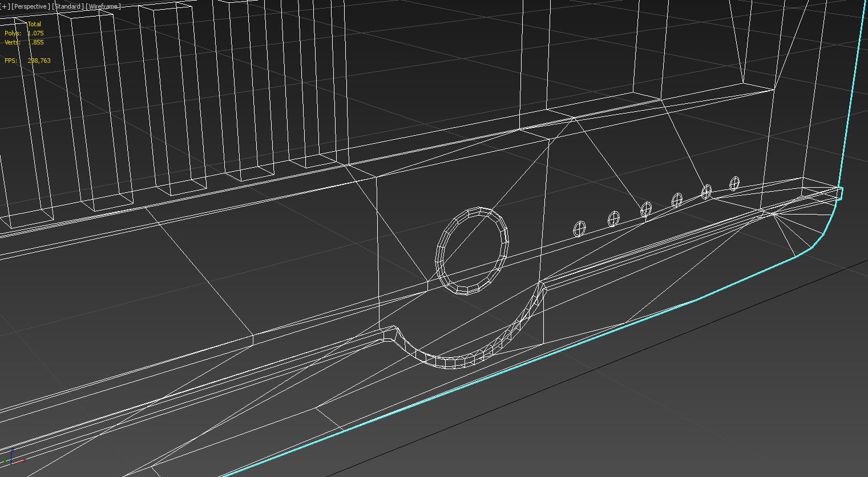Click the FPS value 238,763
Viewport: 868px width, 477px height.
point(39,60)
